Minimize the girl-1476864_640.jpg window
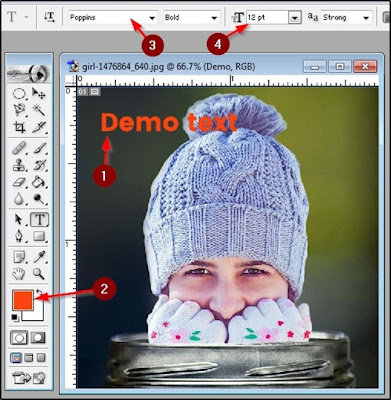This screenshot has height=400, width=391. (314, 66)
